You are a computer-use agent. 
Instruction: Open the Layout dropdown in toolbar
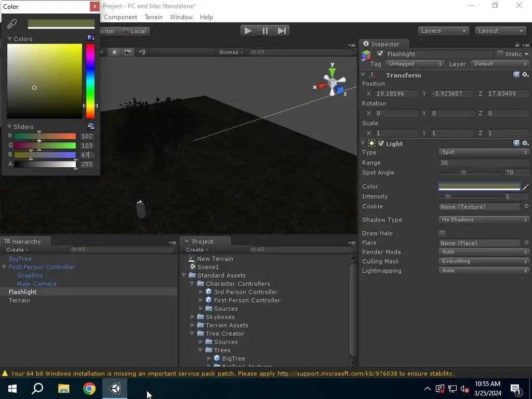(x=500, y=31)
